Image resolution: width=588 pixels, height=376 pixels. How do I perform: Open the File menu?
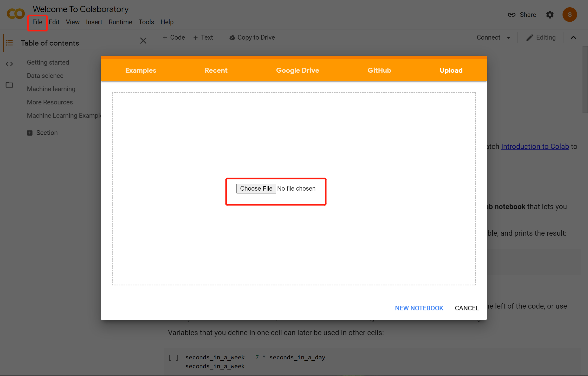[x=37, y=22]
